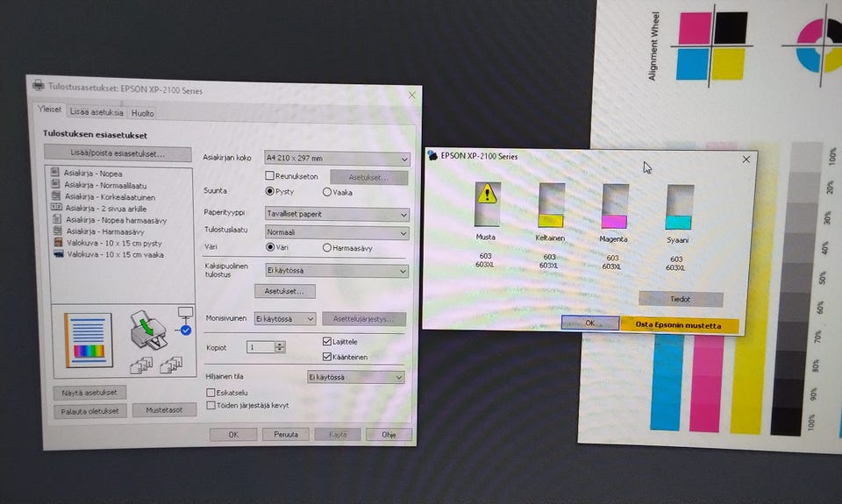This screenshot has height=504, width=842.
Task: Click the Palauta oletukset button
Action: coord(90,411)
